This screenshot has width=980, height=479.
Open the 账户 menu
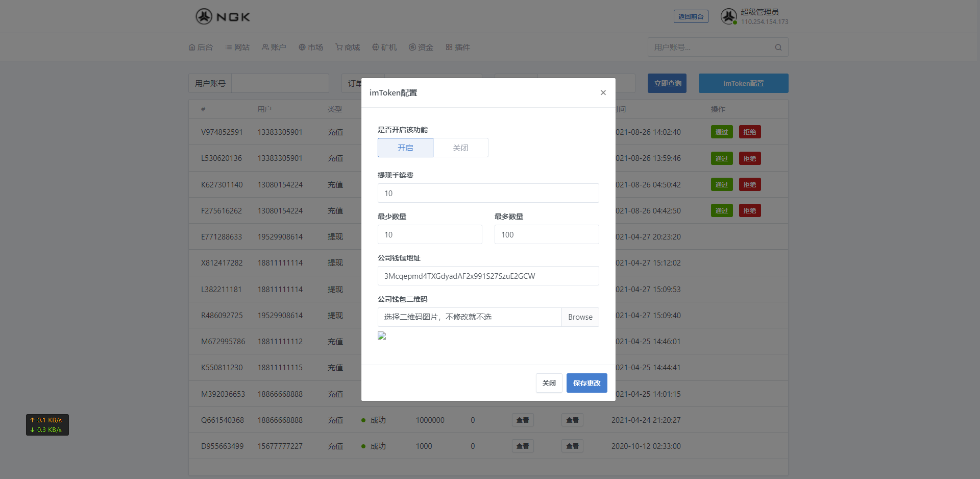(x=274, y=47)
